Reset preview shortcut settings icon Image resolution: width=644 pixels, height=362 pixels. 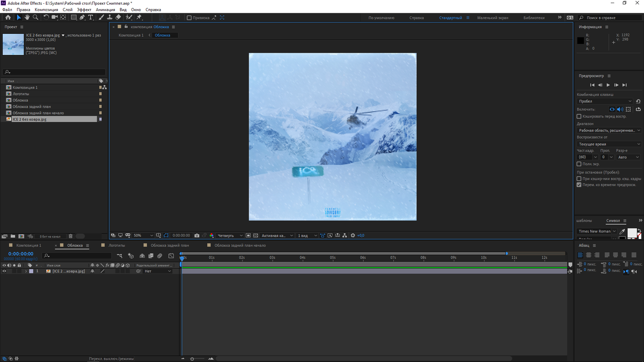coord(638,101)
